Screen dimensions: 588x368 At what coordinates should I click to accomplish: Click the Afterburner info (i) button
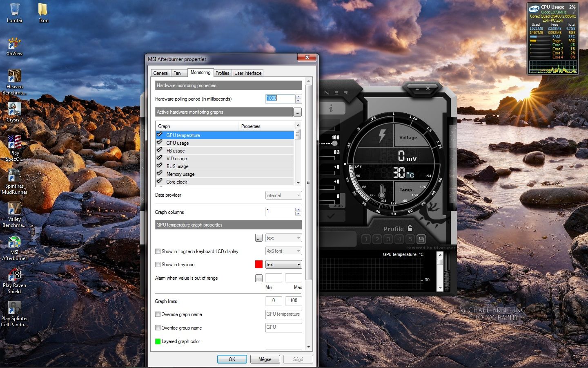click(x=331, y=108)
